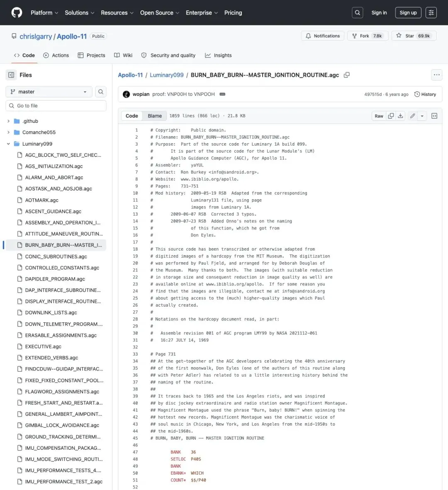Open the Actions tab

56,55
